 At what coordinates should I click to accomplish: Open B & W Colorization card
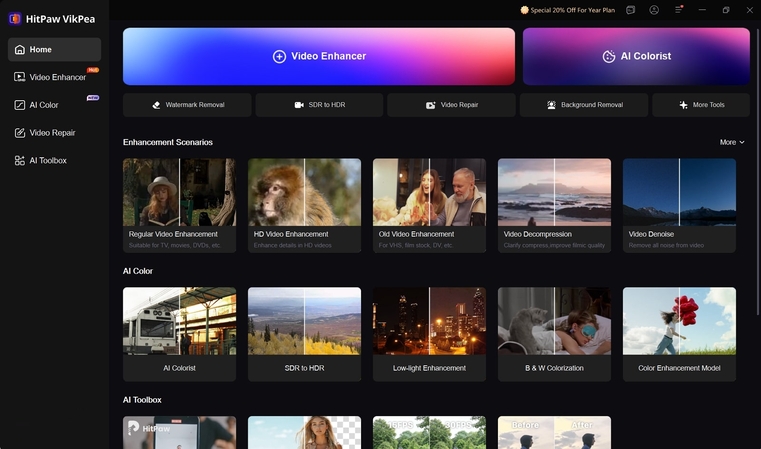coord(554,334)
